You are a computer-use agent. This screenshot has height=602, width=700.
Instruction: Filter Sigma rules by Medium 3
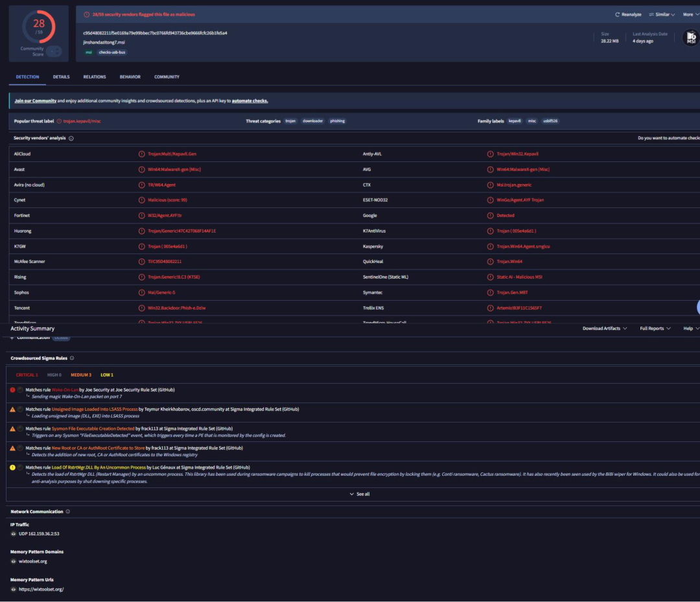click(x=81, y=375)
